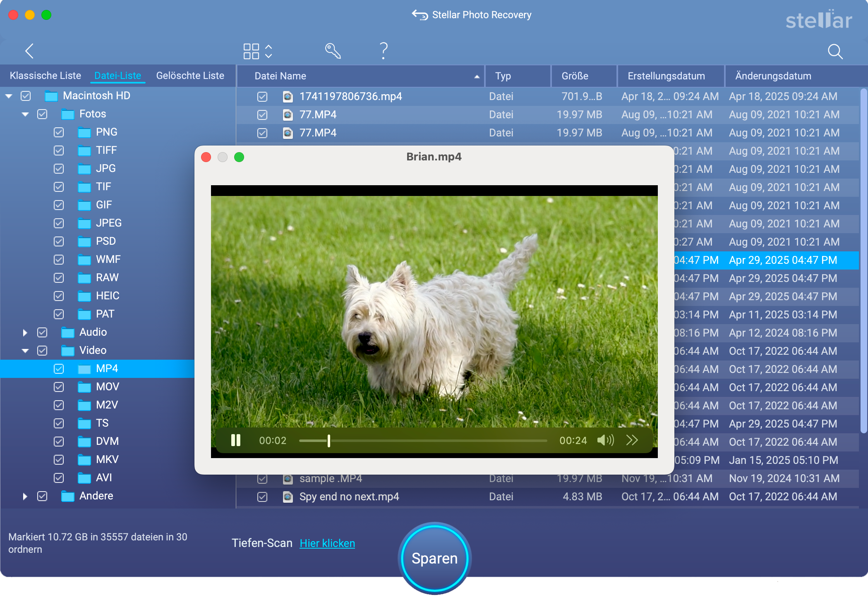Uncheck the DVM folder checkbox
Screen dimensions: 868x597
pyautogui.click(x=59, y=442)
